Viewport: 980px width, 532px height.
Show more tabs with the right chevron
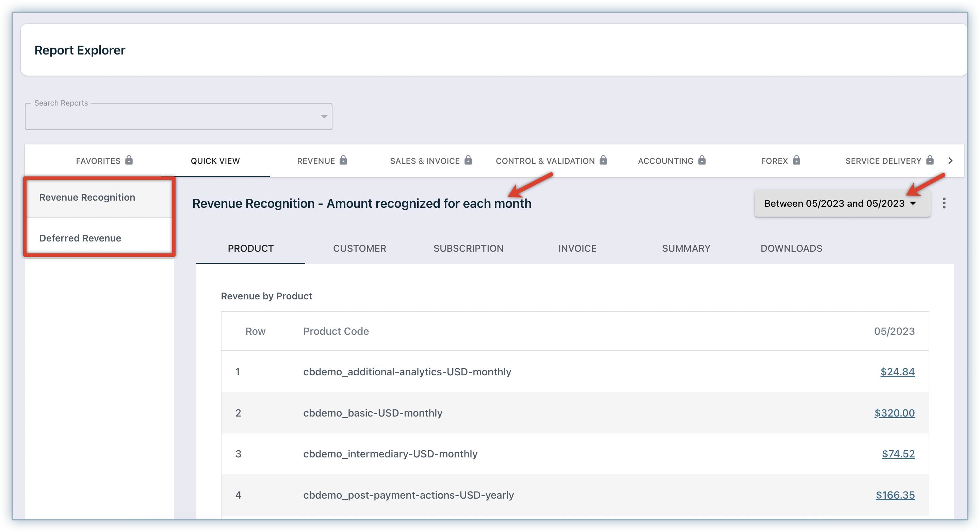[950, 161]
